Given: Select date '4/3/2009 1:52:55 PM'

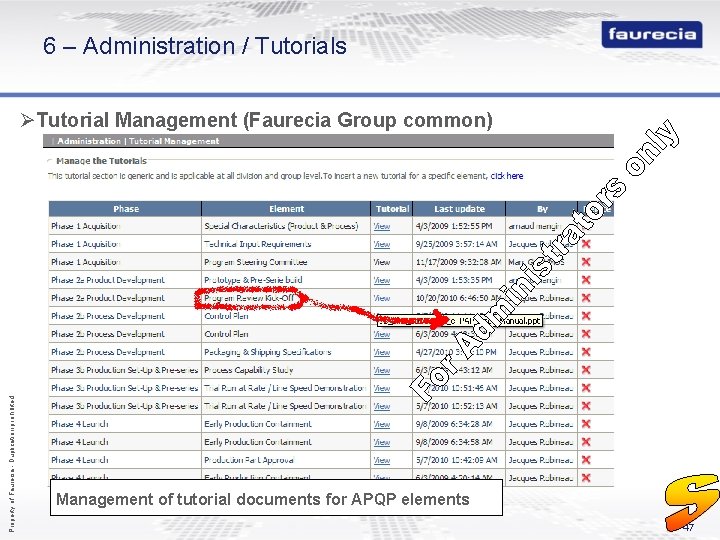Looking at the screenshot, I should 454,226.
